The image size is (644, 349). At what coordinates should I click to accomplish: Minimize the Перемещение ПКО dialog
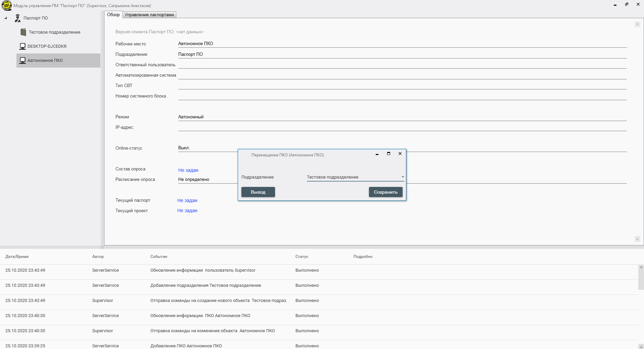coord(377,154)
